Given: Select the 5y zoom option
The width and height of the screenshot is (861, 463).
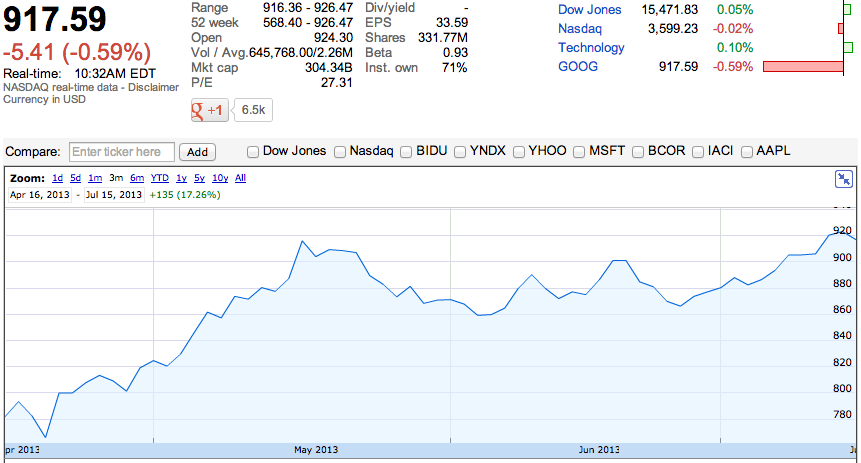Looking at the screenshot, I should click(199, 178).
